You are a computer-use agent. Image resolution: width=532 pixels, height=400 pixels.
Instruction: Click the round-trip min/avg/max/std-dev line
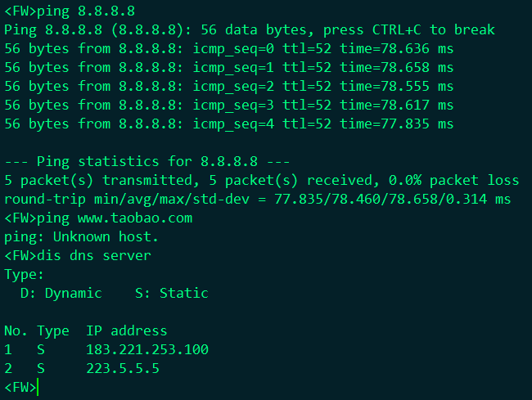click(257, 200)
